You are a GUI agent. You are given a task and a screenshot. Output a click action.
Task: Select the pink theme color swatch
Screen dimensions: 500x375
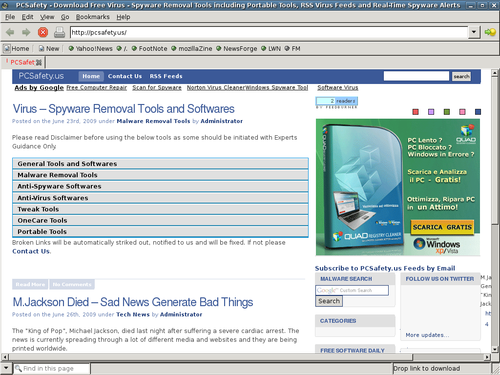point(462,112)
